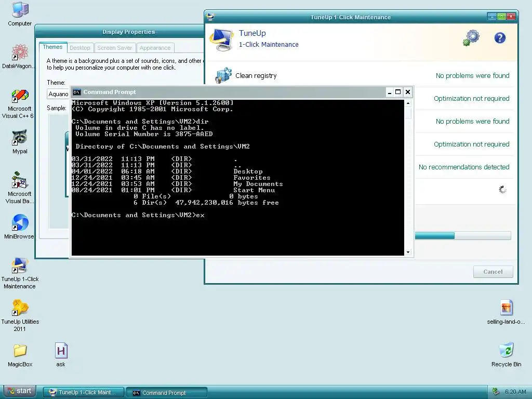Click the Command Prompt title bar icon
This screenshot has width=532, height=399.
(x=77, y=92)
